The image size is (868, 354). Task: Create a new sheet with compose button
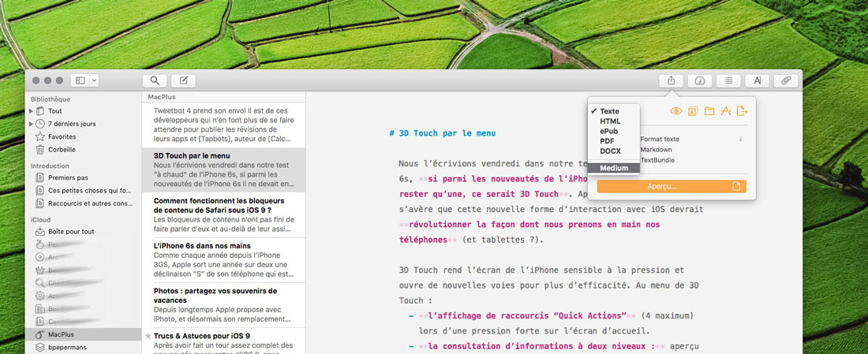(x=184, y=80)
